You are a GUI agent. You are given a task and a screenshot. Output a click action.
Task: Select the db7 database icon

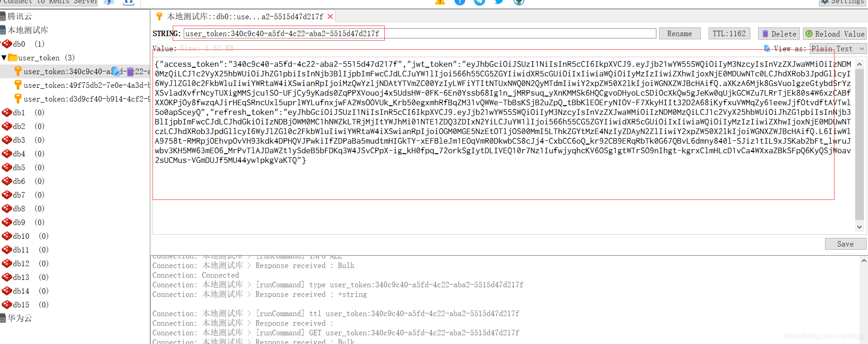tap(7, 195)
